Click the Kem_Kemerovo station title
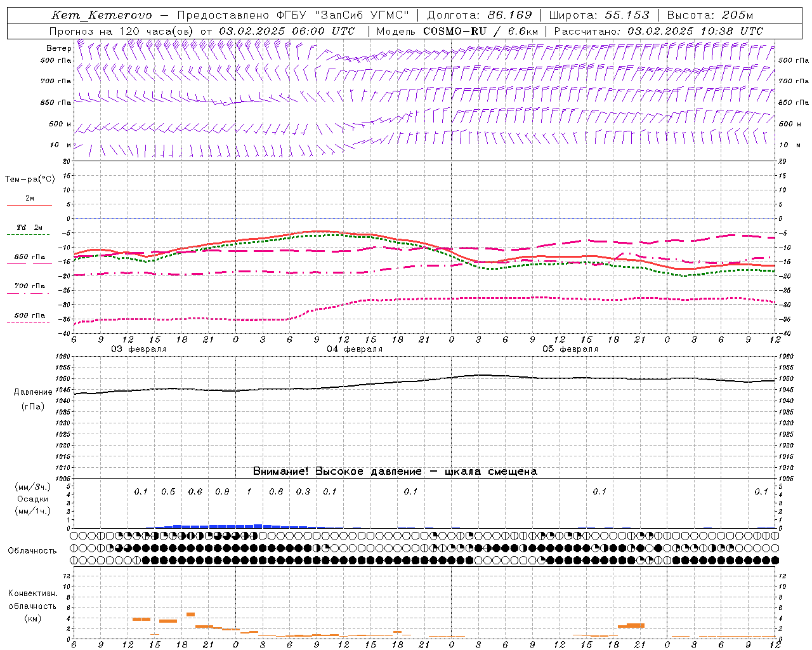This screenshot has height=650, width=812. (102, 15)
